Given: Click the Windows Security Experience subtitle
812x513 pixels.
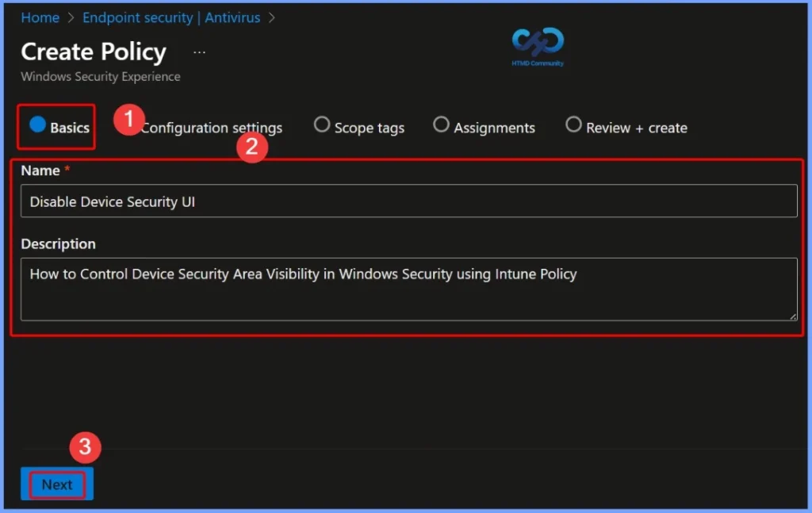Looking at the screenshot, I should (100, 77).
